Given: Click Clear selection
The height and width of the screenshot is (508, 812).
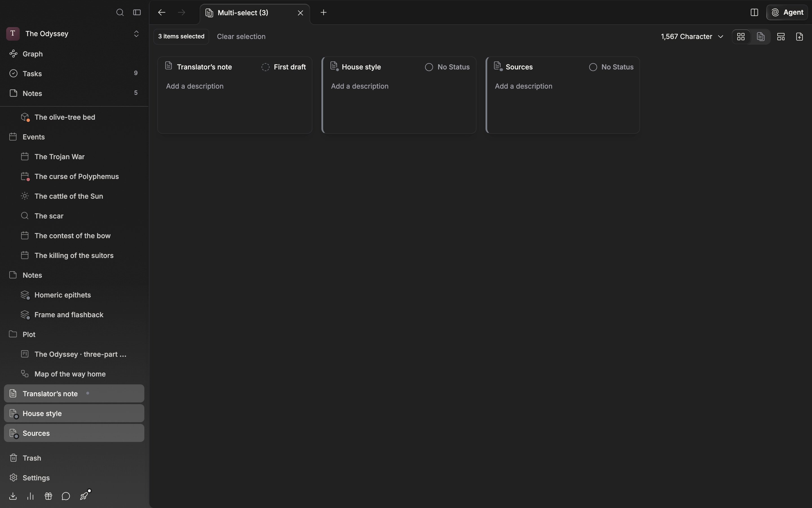Looking at the screenshot, I should click(x=241, y=37).
